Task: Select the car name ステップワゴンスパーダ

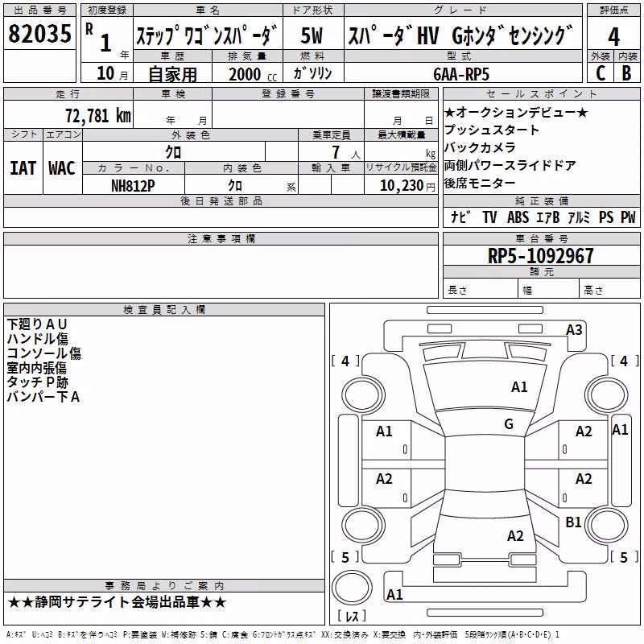Action: 208,35
